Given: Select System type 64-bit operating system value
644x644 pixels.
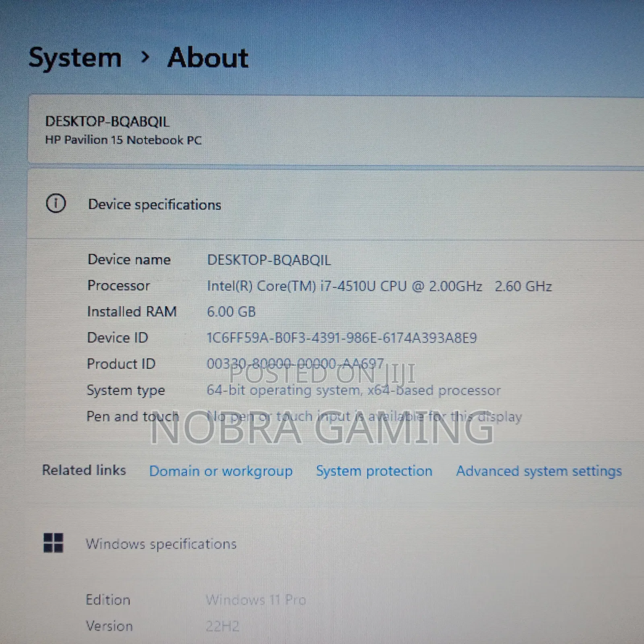Looking at the screenshot, I should (x=353, y=390).
